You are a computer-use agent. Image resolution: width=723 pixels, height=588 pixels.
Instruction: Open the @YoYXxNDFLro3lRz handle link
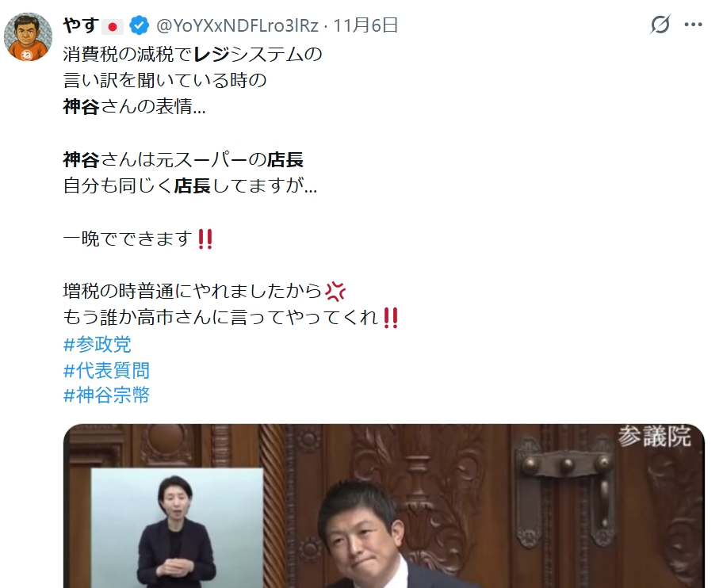point(237,26)
